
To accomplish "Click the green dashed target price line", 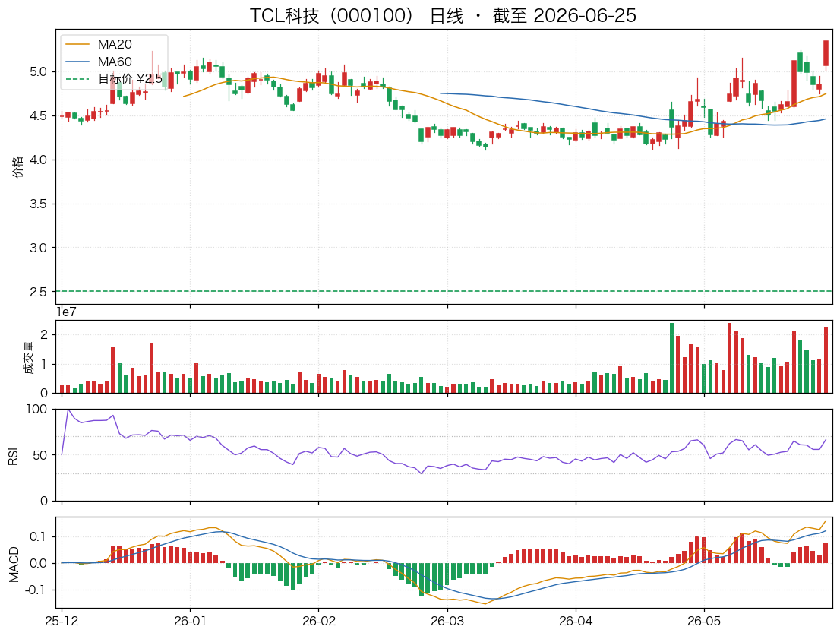I will (x=444, y=292).
